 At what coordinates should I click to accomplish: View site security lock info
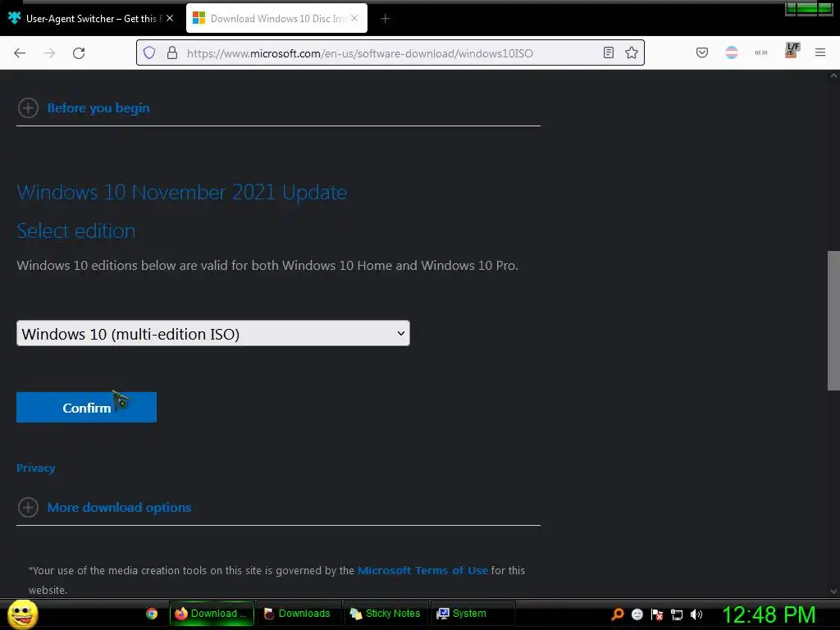172,52
